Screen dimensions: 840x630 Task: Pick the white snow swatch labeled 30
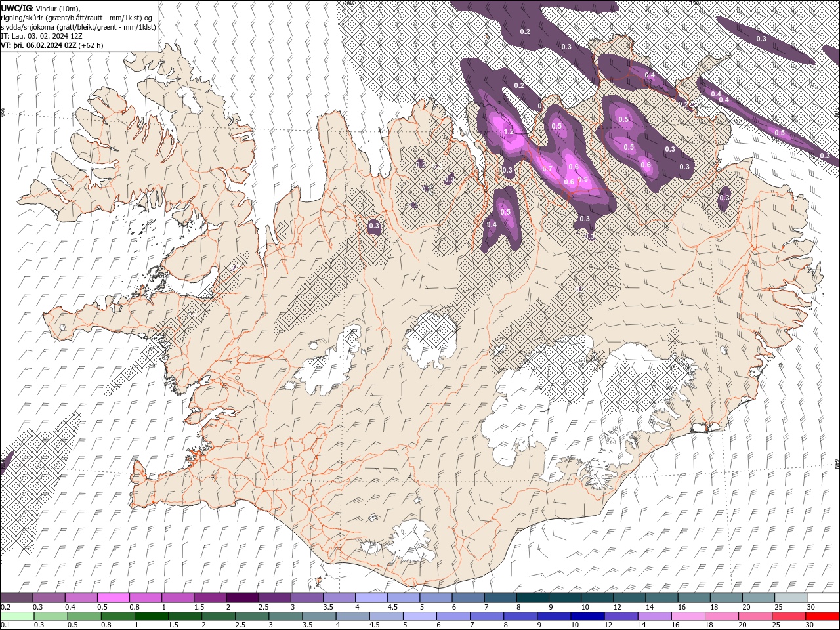point(823,598)
